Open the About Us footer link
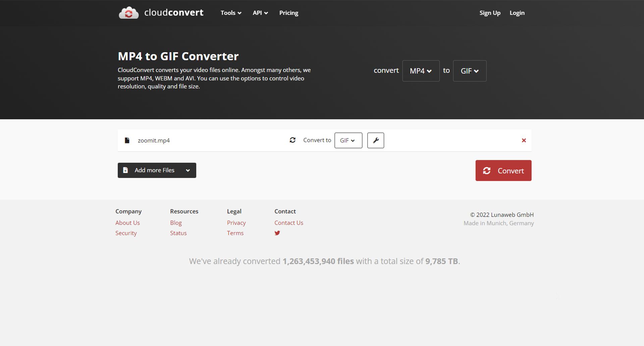This screenshot has width=644, height=346. (127, 223)
